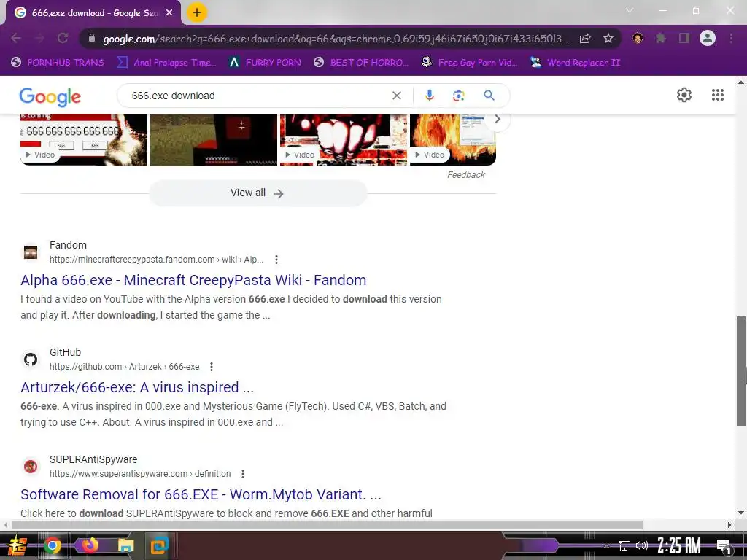This screenshot has height=560, width=747.
Task: Open Fandom result options menu
Action: point(276,260)
